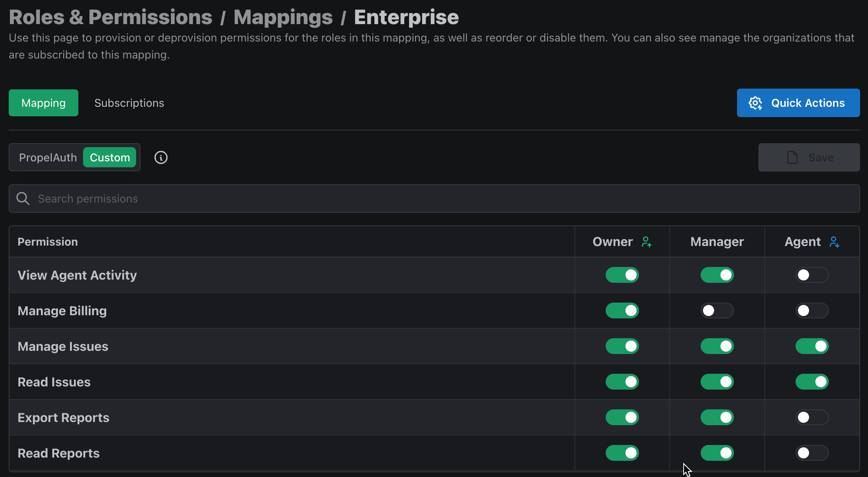
Task: Toggle View Agent Activity for Manager
Action: pyautogui.click(x=717, y=275)
